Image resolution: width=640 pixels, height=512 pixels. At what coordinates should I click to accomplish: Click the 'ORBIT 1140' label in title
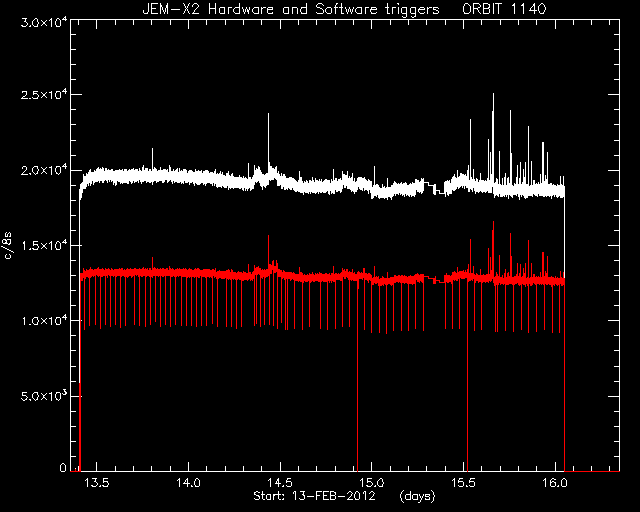pyautogui.click(x=504, y=9)
